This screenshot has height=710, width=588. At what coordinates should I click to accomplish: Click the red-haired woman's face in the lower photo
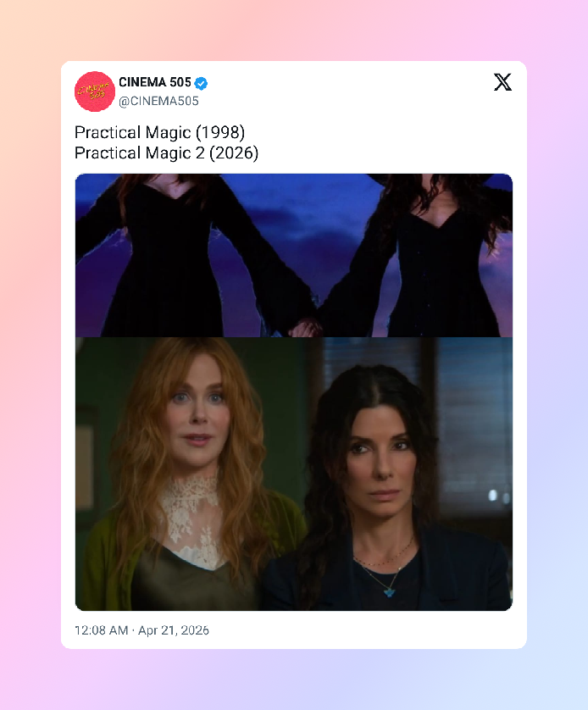pos(197,422)
